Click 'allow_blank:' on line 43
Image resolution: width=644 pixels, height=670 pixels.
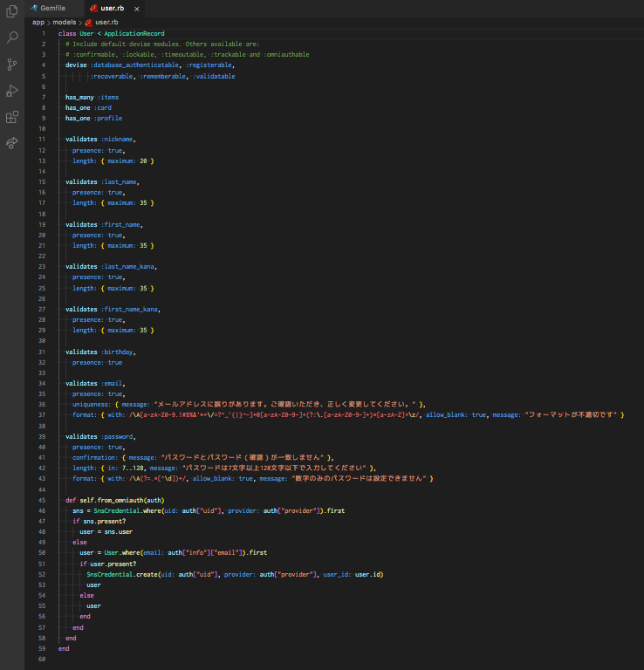pyautogui.click(x=214, y=479)
